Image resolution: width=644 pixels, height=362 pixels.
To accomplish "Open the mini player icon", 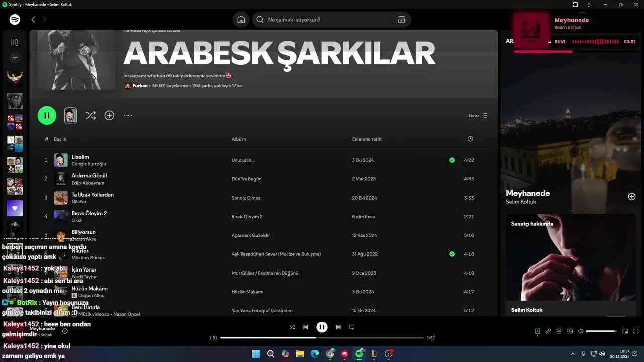I will (x=625, y=331).
